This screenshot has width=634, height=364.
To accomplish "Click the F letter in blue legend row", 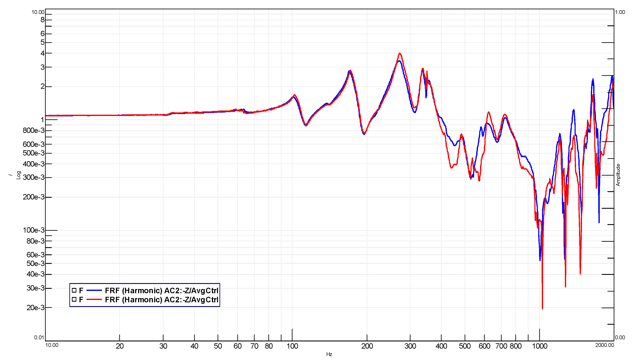I will click(81, 290).
